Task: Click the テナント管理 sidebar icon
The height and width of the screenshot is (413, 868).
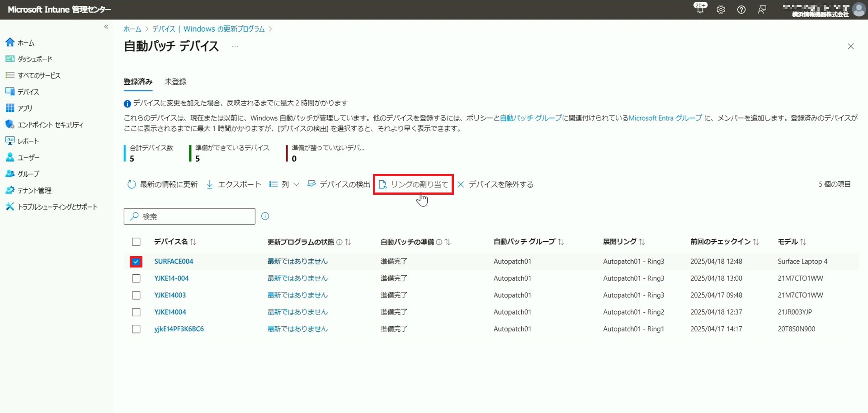Action: pyautogui.click(x=10, y=190)
